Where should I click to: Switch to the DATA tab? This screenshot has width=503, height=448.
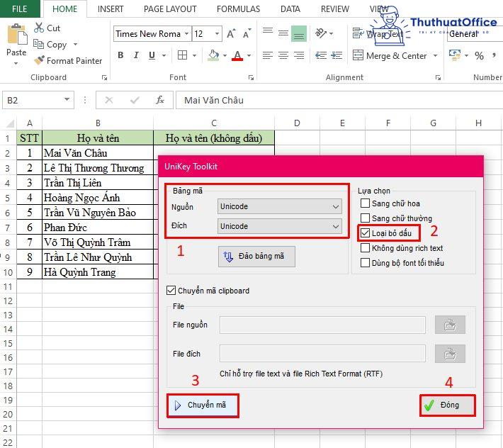(290, 9)
